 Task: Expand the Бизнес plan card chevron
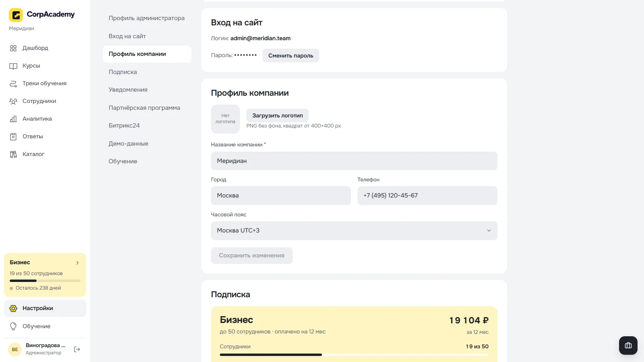(78, 263)
